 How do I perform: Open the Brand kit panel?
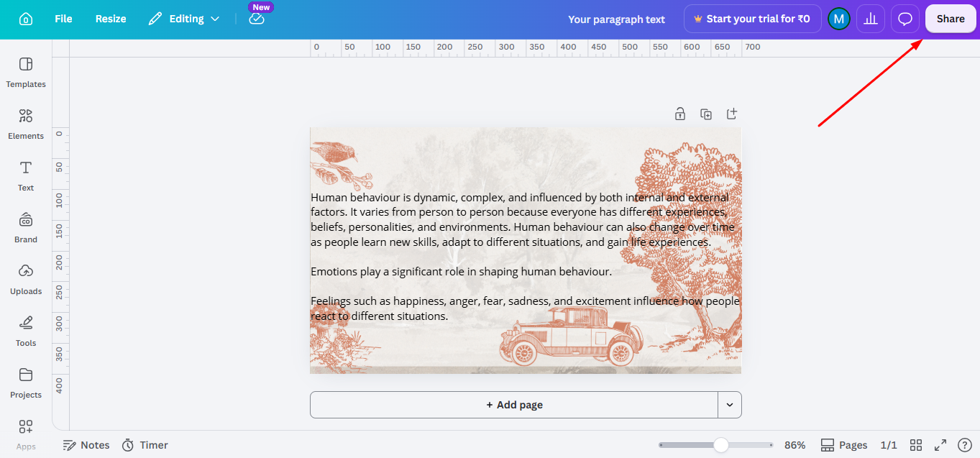click(26, 227)
